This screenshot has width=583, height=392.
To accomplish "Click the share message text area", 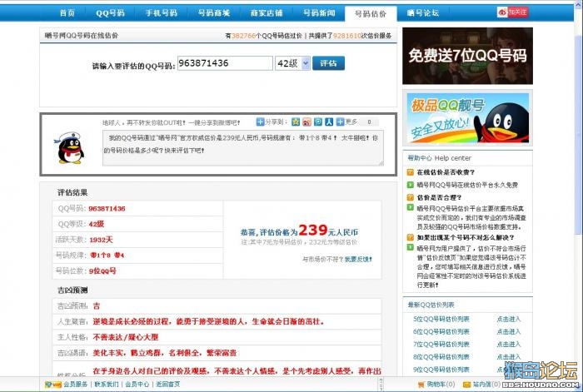I will (243, 148).
